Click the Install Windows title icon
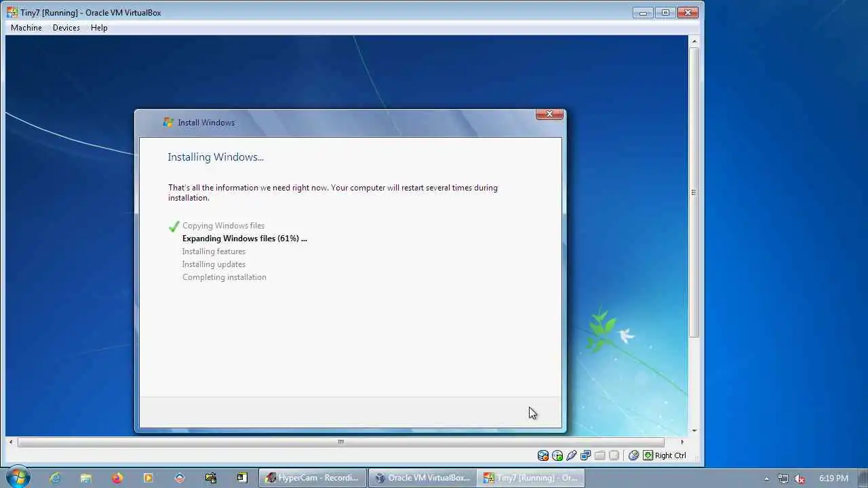868x488 pixels. pos(169,123)
